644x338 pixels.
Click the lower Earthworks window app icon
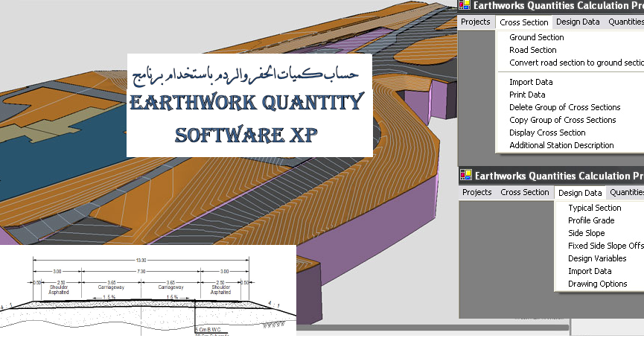466,174
